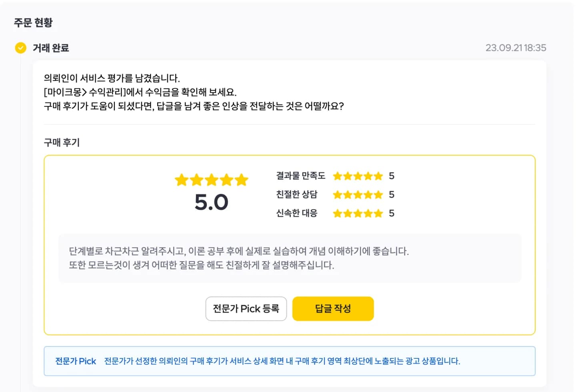Click the 구매 후기 section label

(62, 142)
